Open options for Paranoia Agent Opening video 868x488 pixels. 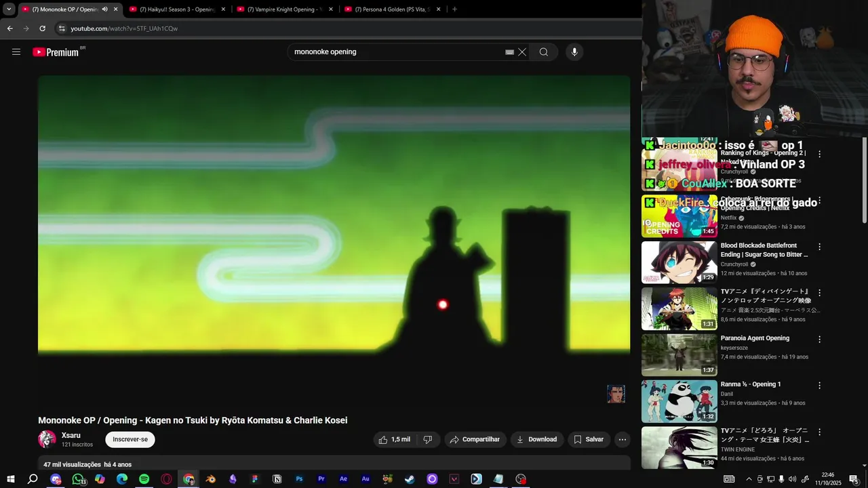(x=819, y=339)
